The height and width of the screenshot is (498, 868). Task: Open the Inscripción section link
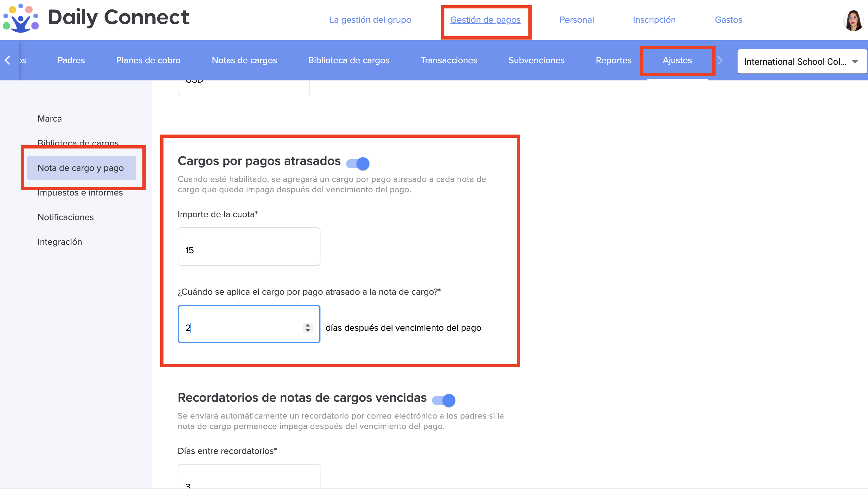[x=654, y=20]
